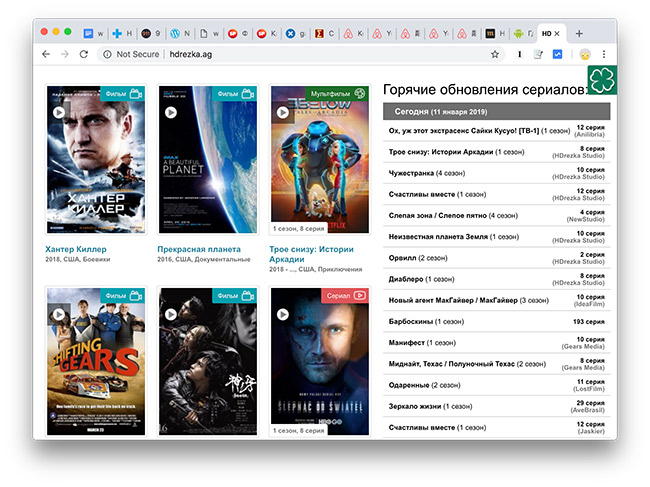Click the Мультфильм badge on Трое снизу poster

point(338,94)
